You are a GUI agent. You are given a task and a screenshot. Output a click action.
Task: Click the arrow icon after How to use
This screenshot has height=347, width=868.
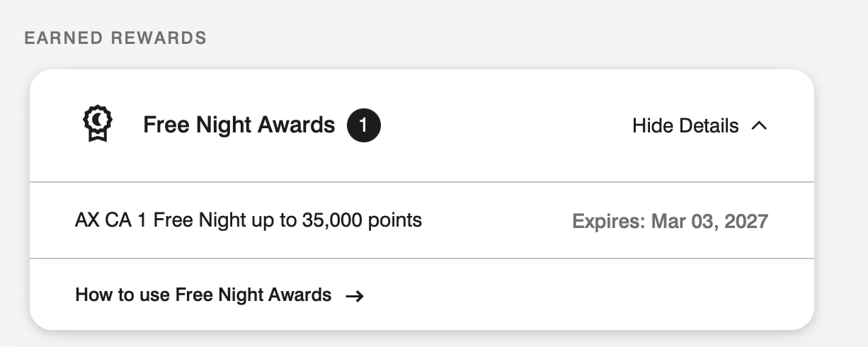pos(355,295)
